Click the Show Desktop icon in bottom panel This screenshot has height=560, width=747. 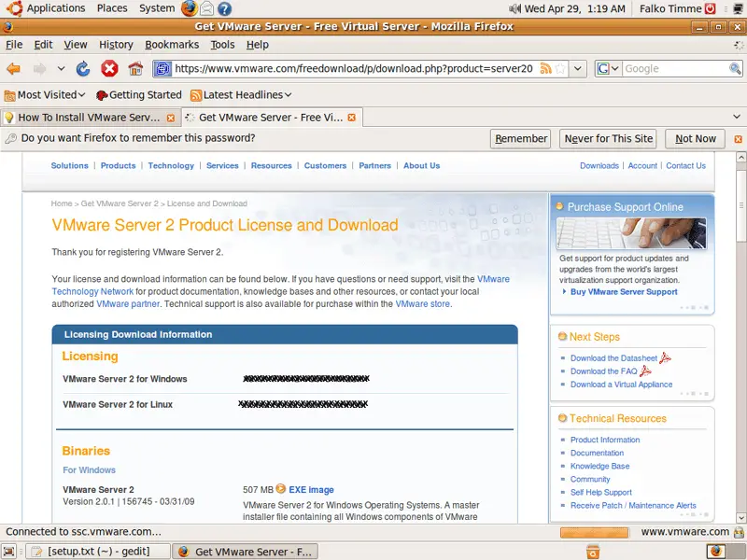(x=9, y=552)
